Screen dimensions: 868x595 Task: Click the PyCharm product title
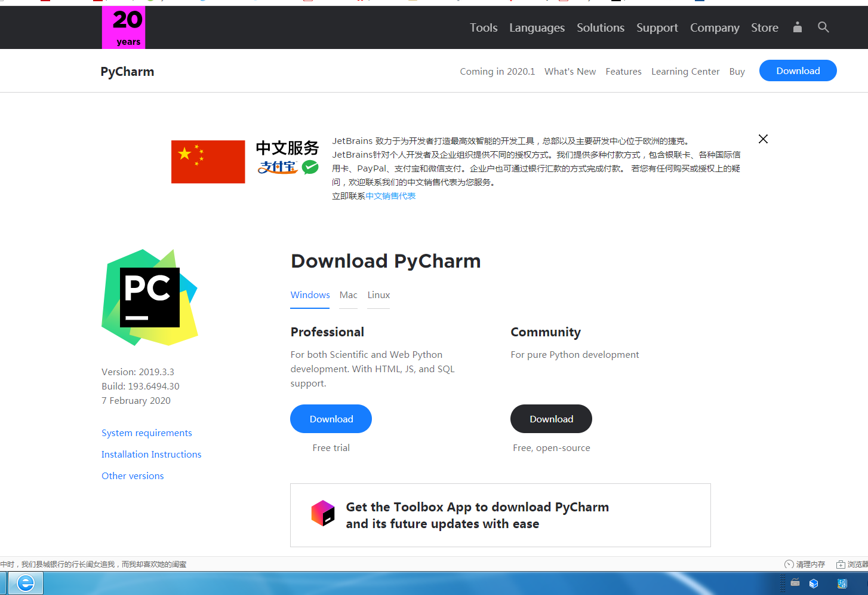(x=127, y=72)
